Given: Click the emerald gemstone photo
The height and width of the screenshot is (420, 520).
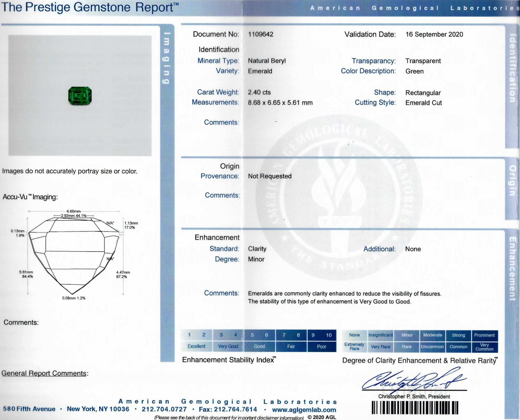Looking at the screenshot, I should tap(80, 96).
